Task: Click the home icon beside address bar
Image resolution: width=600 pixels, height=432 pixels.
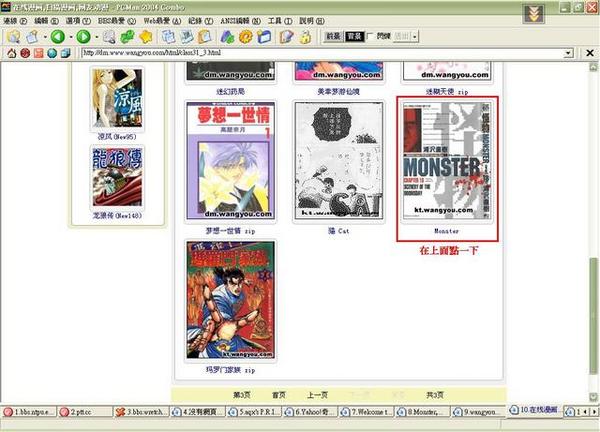Action: 11,53
